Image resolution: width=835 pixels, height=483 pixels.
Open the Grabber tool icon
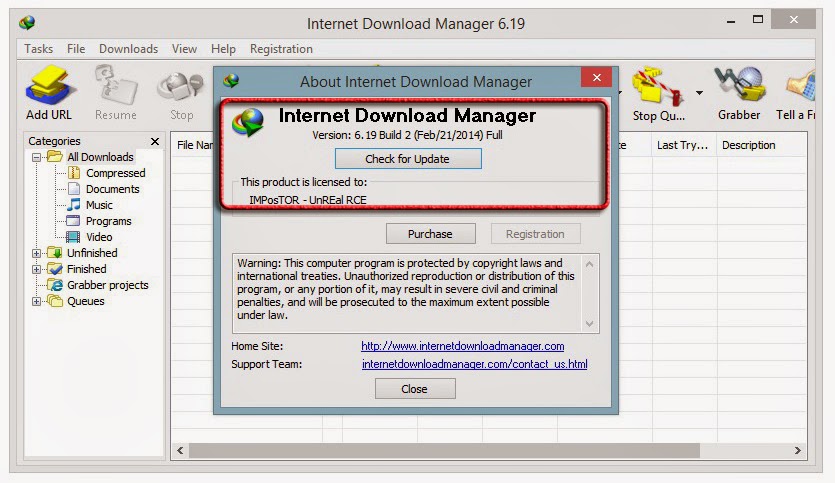(740, 84)
